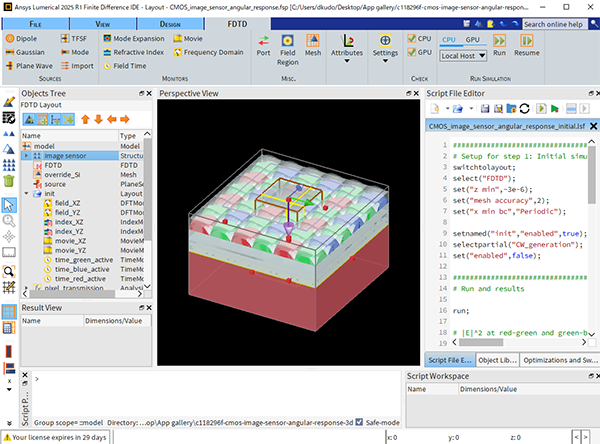This screenshot has width=600, height=444.
Task: Reload script with circular arrows icon
Action: pos(525,109)
